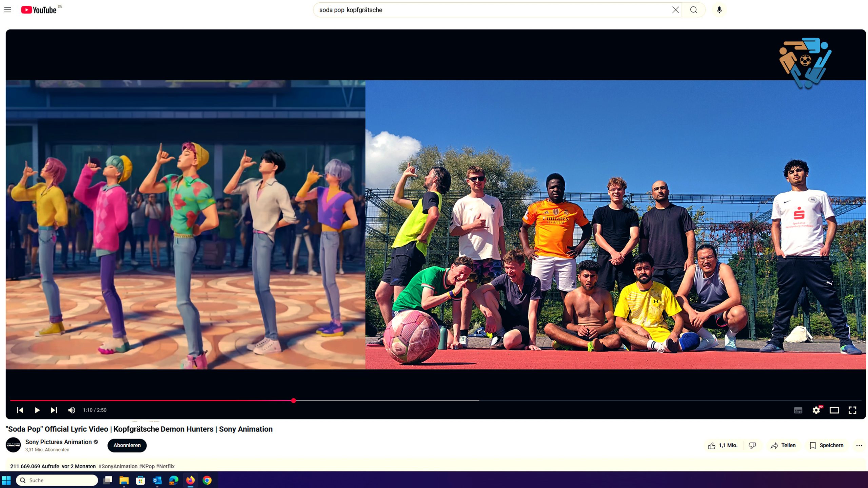868x488 pixels.
Task: Skip to the next video
Action: click(54, 410)
